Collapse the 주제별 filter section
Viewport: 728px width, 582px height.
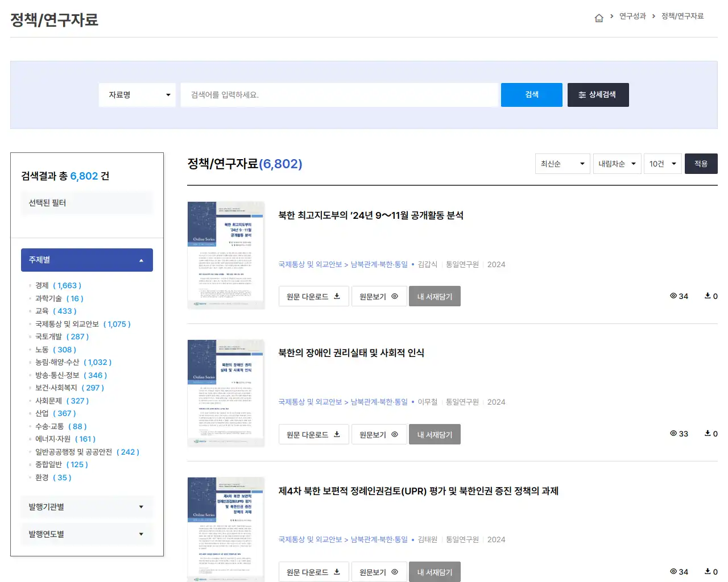[86, 260]
